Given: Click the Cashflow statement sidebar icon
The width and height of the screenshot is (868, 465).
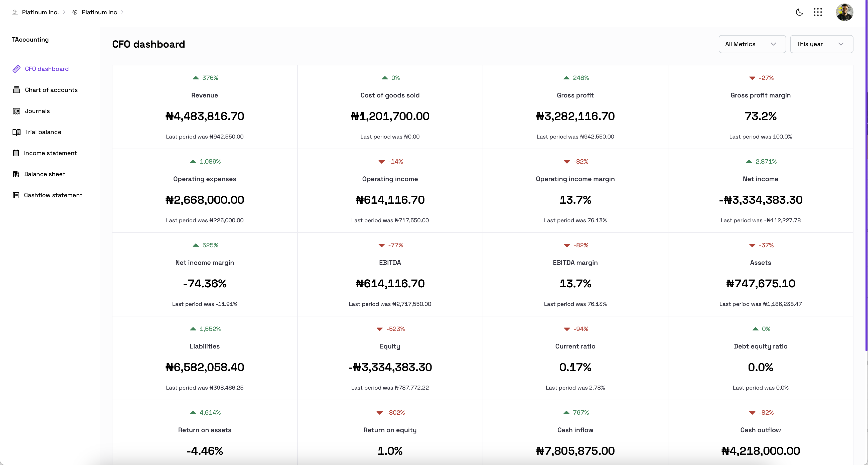Looking at the screenshot, I should [16, 195].
